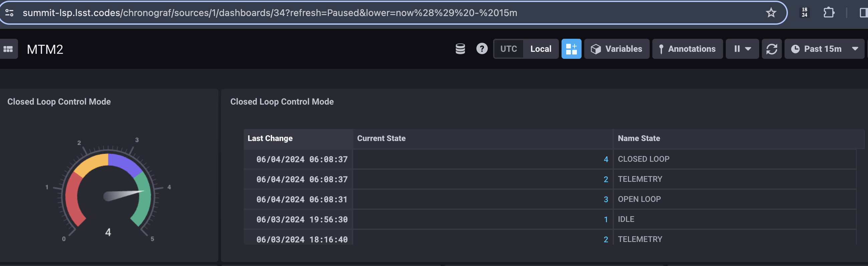Sort table by Name State column
The image size is (868, 266).
(x=639, y=138)
